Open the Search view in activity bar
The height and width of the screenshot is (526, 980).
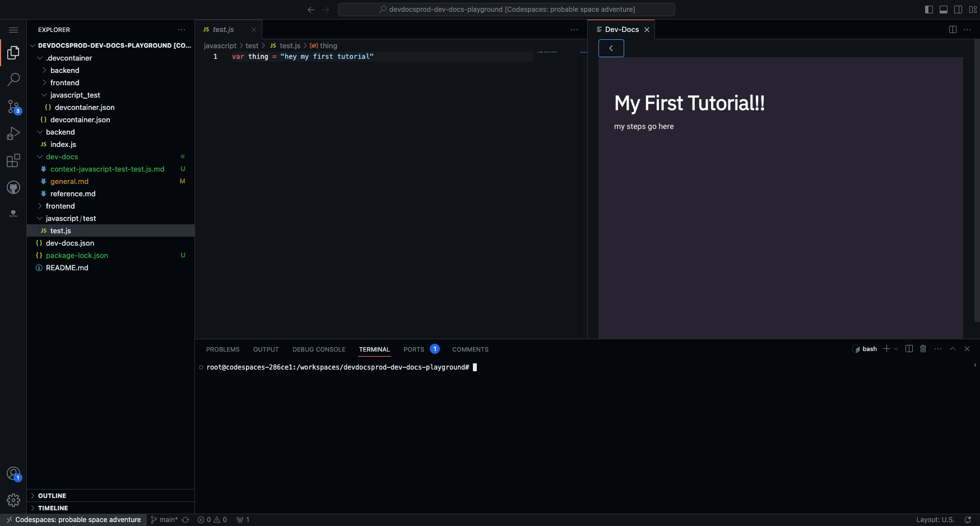[13, 80]
